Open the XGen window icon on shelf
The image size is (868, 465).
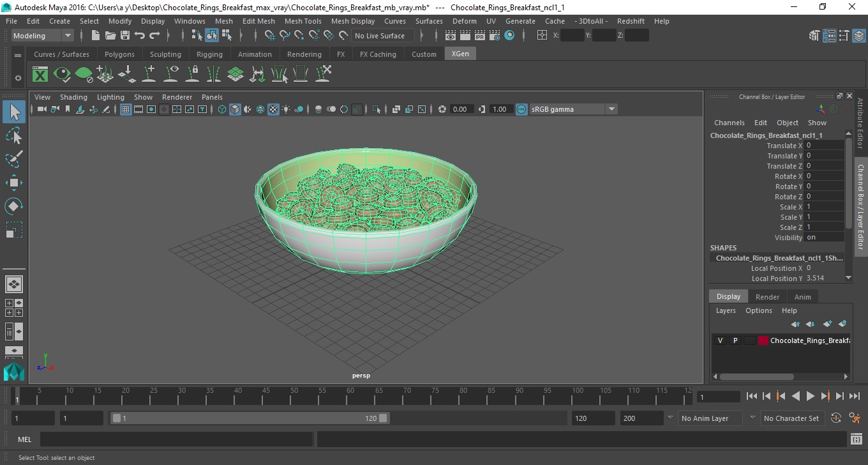pos(40,74)
